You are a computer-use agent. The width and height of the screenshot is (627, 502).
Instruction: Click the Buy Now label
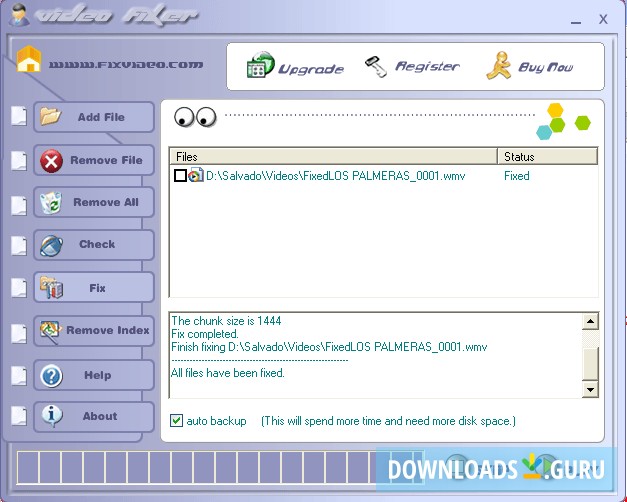coord(545,67)
